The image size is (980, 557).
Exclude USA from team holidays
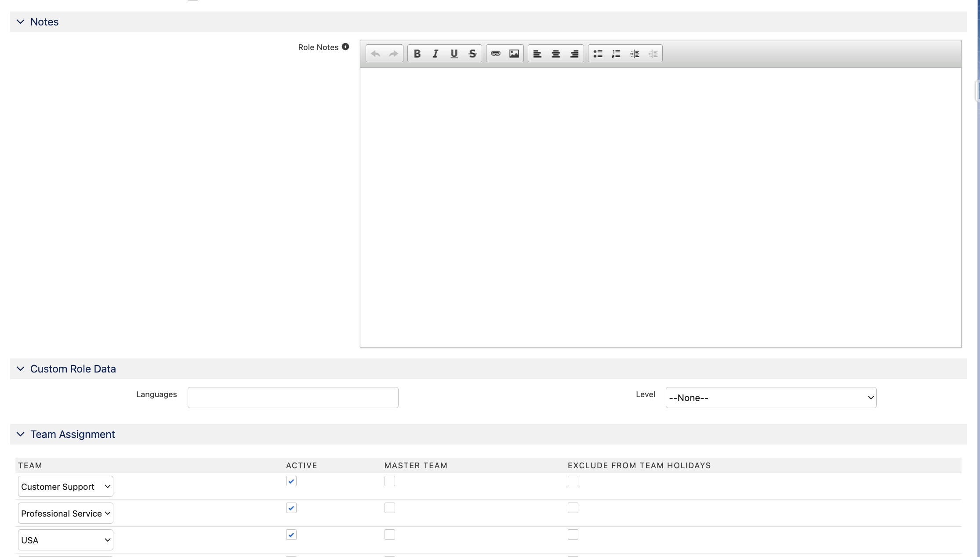pyautogui.click(x=573, y=535)
